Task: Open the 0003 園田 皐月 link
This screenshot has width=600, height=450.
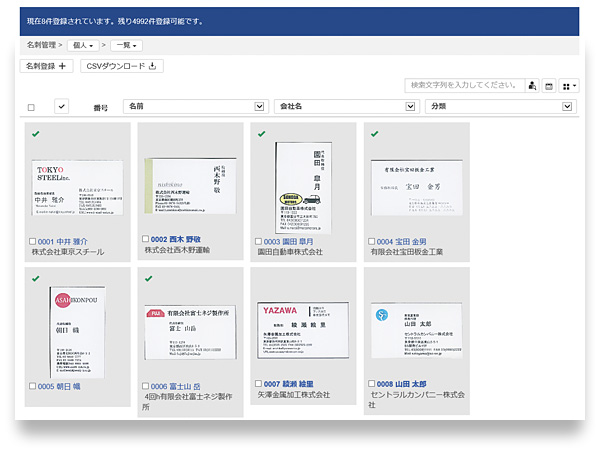Action: coord(289,242)
